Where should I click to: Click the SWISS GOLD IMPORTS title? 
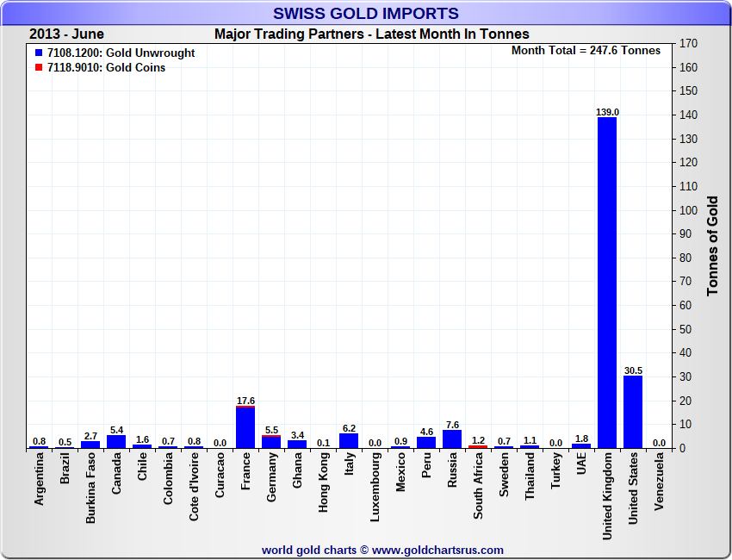coord(366,13)
